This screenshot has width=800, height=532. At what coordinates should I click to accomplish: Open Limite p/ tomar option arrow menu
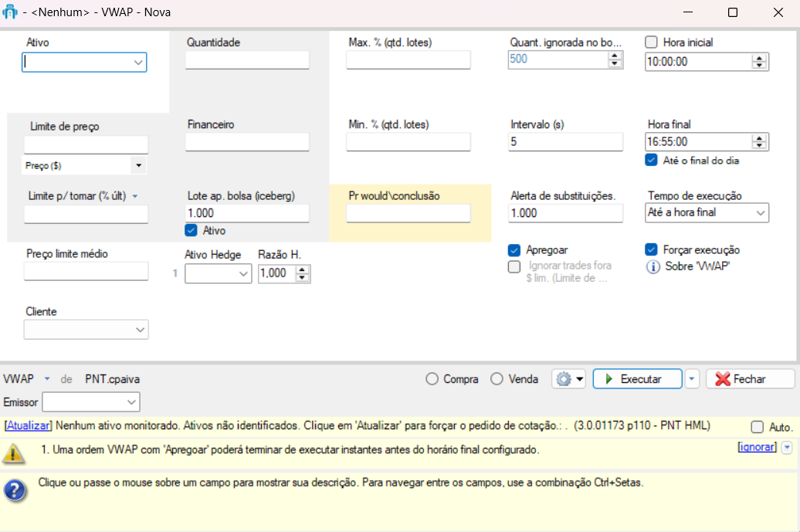[135, 196]
